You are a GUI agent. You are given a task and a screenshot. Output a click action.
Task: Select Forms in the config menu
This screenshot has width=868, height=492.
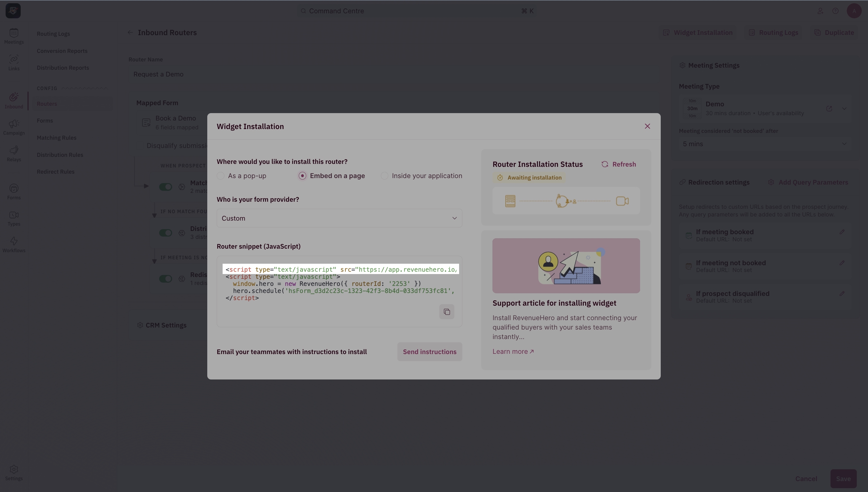(x=45, y=120)
